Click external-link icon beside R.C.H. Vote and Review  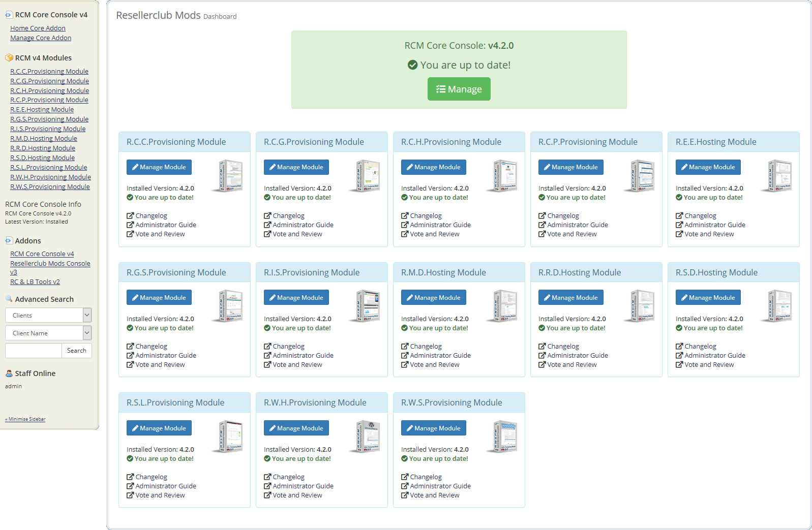pyautogui.click(x=405, y=234)
